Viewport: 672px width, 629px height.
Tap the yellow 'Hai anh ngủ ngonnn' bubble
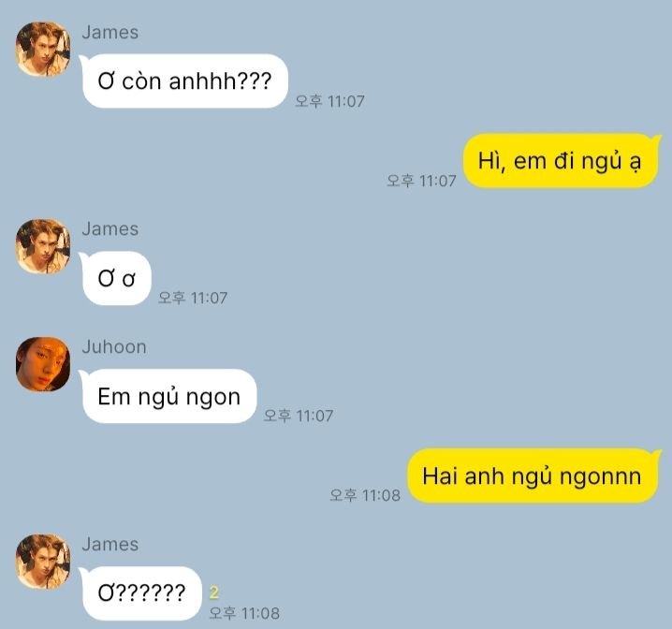pyautogui.click(x=533, y=475)
